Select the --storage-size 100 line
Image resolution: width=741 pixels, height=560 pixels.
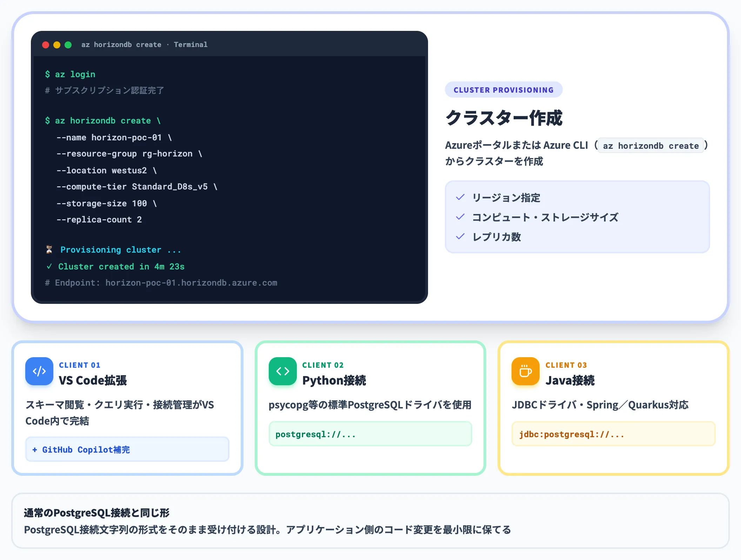click(107, 203)
